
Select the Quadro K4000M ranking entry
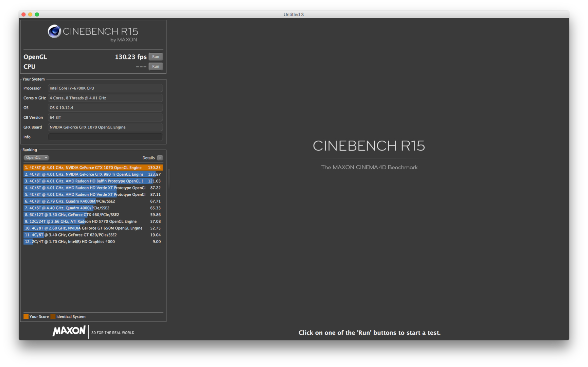point(92,201)
